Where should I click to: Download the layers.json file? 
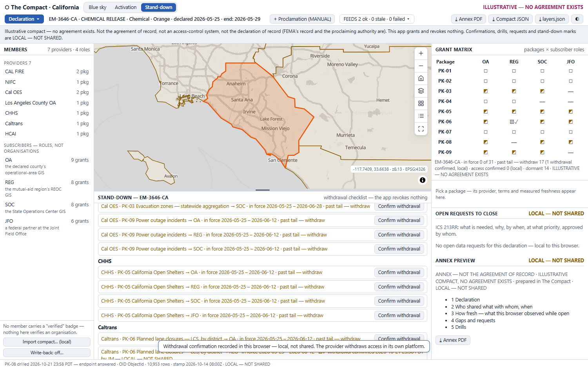pyautogui.click(x=552, y=19)
